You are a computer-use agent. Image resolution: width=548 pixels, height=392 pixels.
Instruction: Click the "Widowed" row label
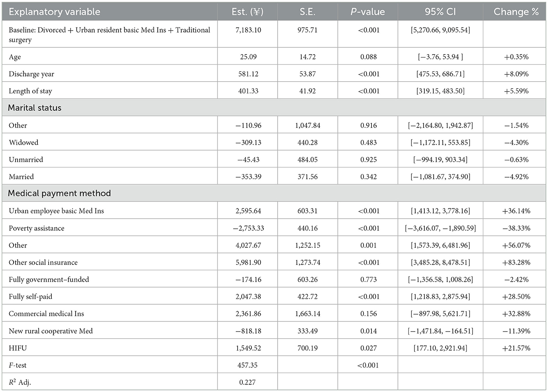click(24, 143)
